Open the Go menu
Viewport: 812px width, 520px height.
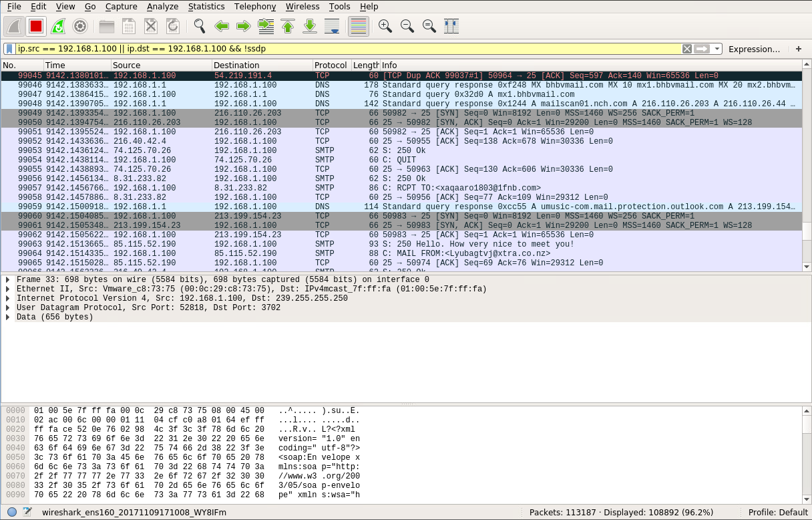(90, 7)
